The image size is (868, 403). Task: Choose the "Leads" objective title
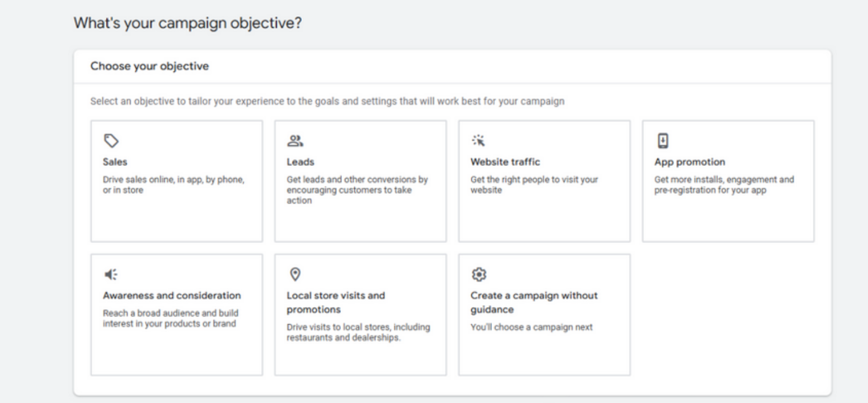[x=300, y=162]
